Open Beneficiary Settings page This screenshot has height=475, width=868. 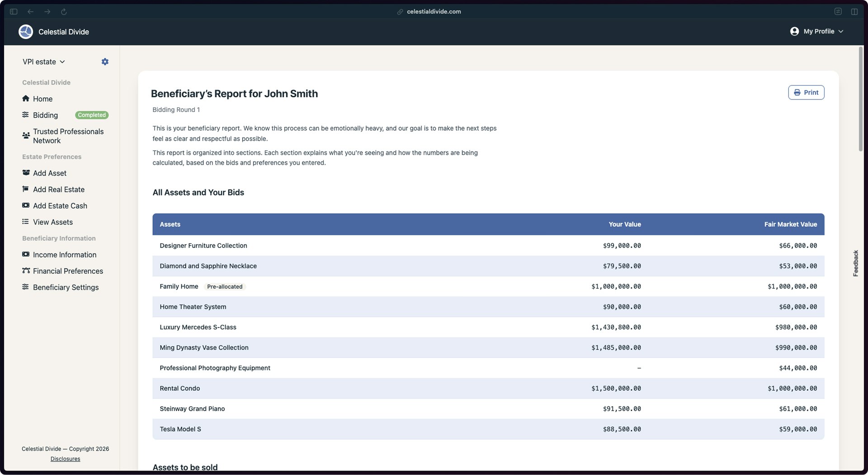pyautogui.click(x=66, y=287)
